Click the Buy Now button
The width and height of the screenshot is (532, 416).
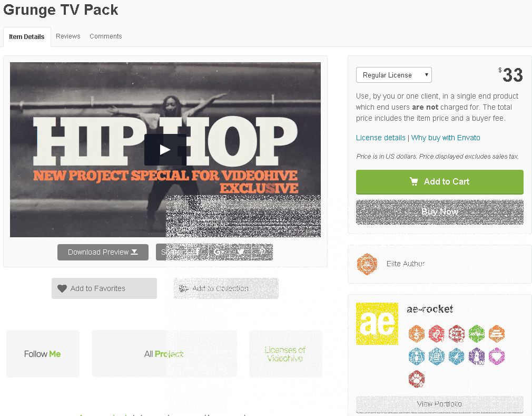[440, 212]
